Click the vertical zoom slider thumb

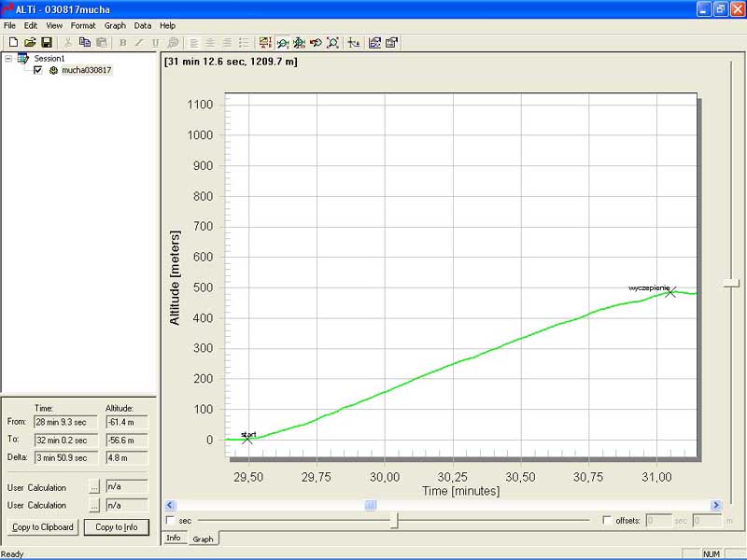coord(731,283)
